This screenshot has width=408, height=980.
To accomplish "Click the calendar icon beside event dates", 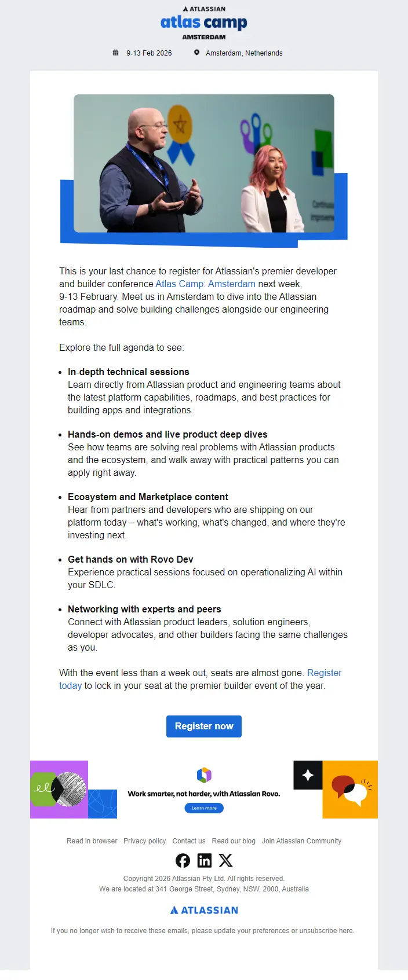I will 116,53.
